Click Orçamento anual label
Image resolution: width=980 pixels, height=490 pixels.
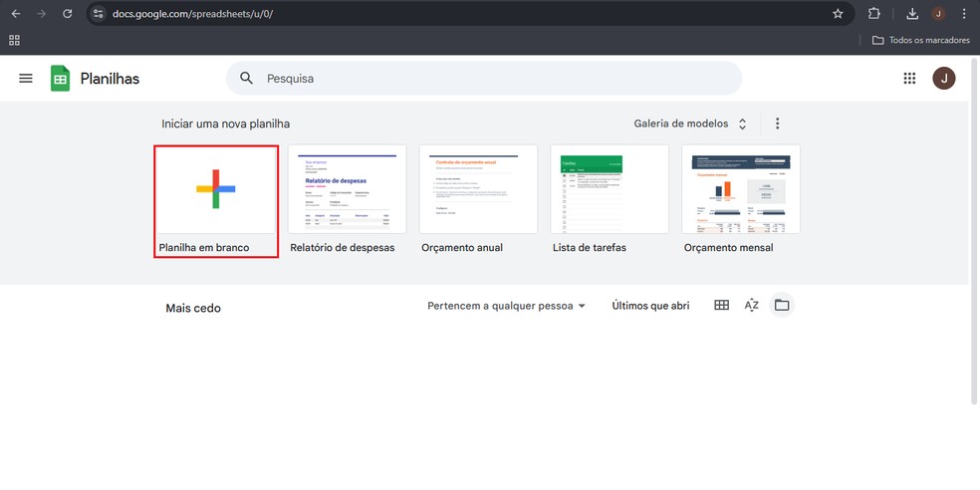462,248
